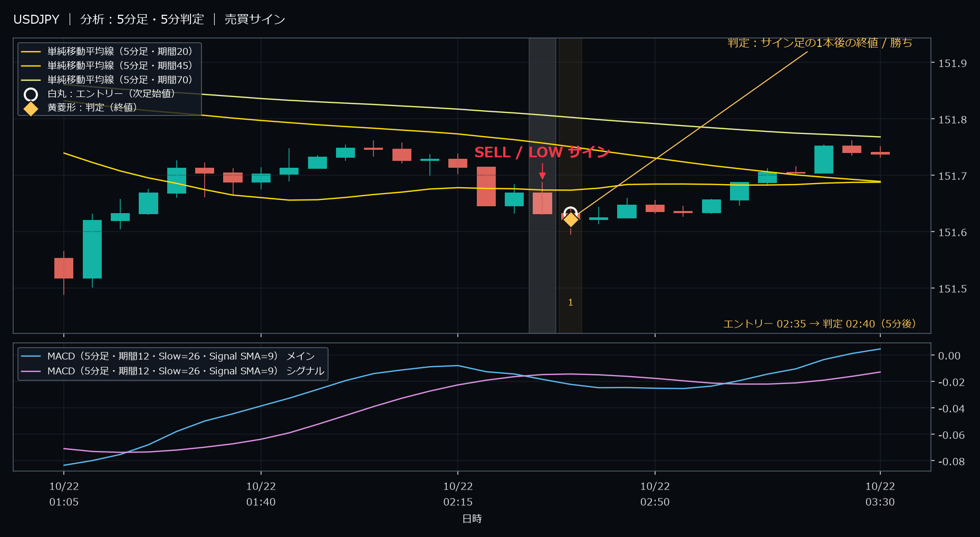The width and height of the screenshot is (980, 537).
Task: Click the large red candle at 02:20
Action: click(486, 186)
